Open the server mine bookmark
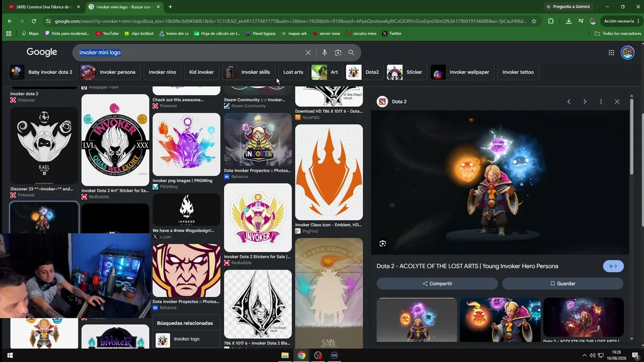 (326, 34)
